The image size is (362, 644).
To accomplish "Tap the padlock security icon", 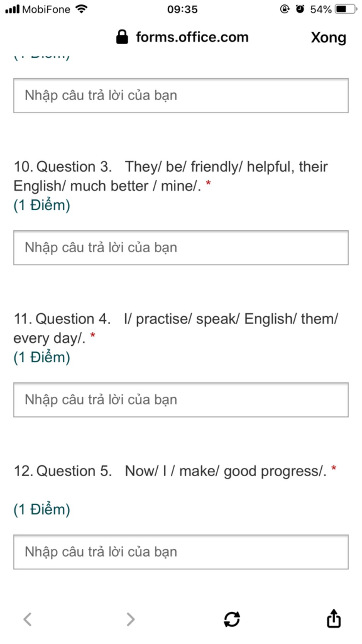I will 122,37.
